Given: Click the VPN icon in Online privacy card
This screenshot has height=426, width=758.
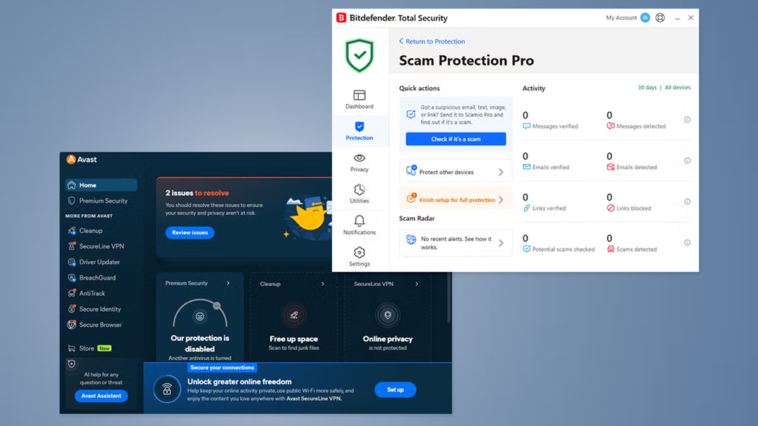Looking at the screenshot, I should [x=387, y=315].
